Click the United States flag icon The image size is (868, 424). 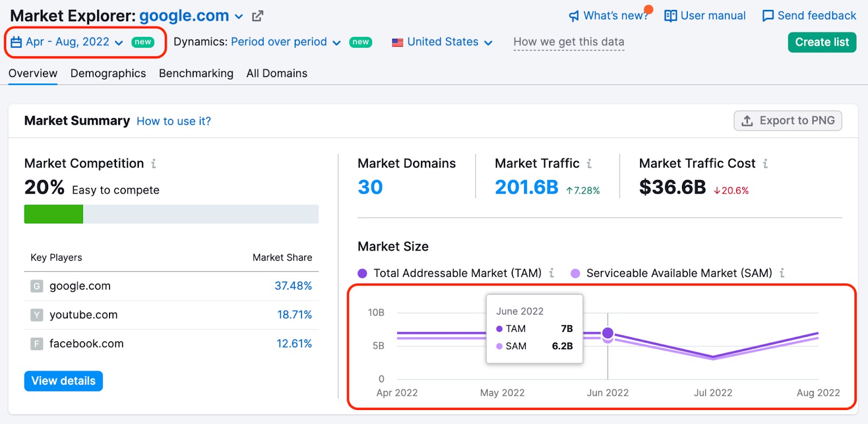pos(398,42)
